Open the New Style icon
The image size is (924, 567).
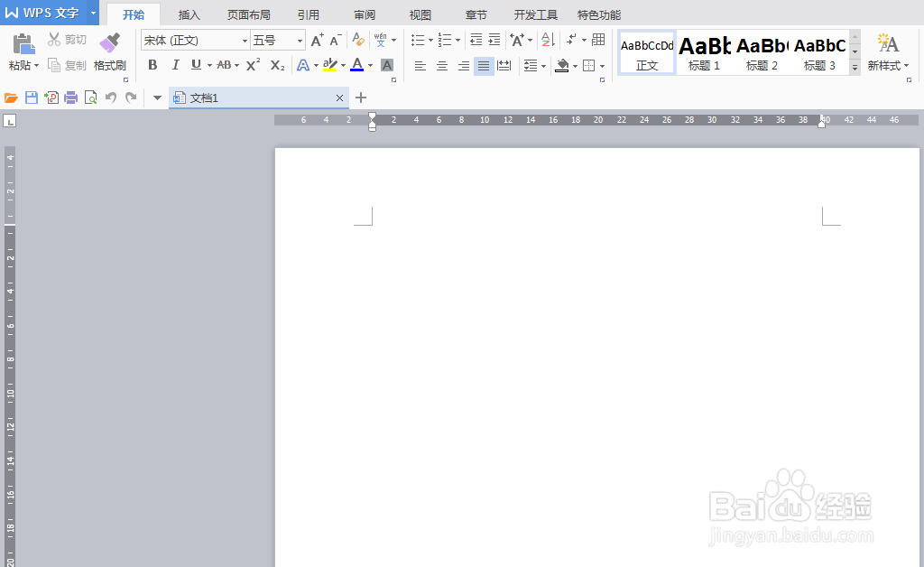tap(888, 43)
